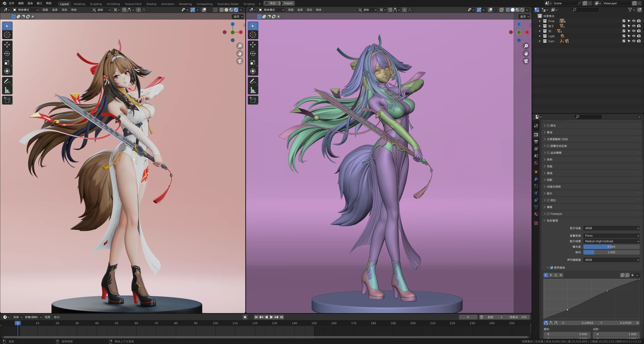Screen dimensions: 644x344
Task: Play the animation forward
Action: tap(271, 317)
